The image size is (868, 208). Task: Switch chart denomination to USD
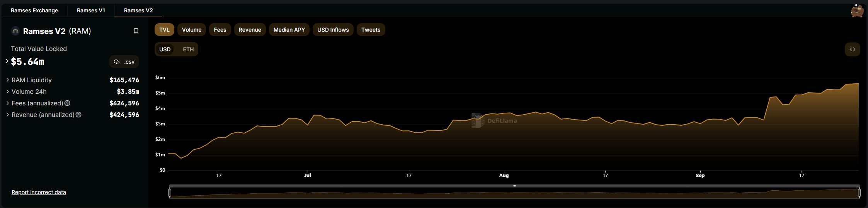[165, 49]
